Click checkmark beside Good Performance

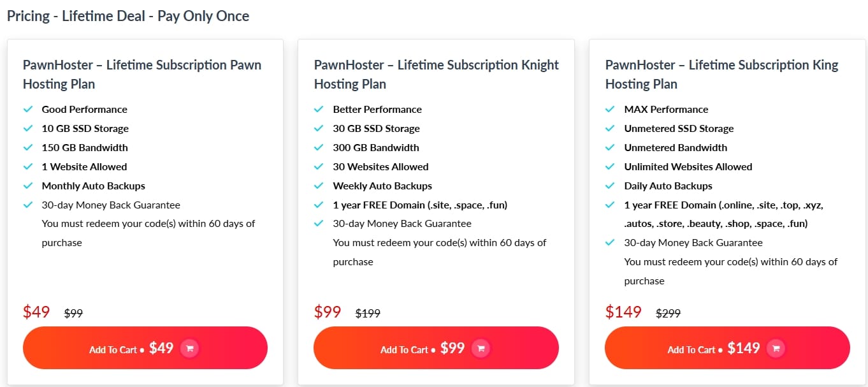[x=28, y=109]
